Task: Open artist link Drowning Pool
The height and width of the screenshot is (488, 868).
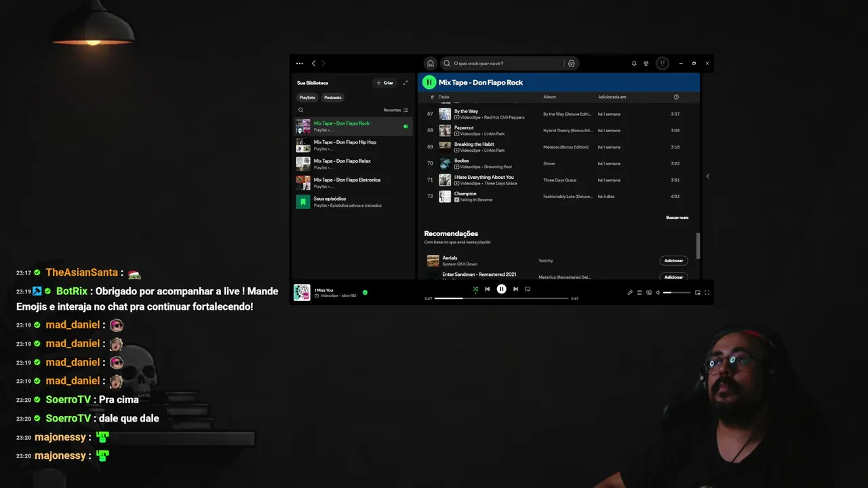Action: 498,167
